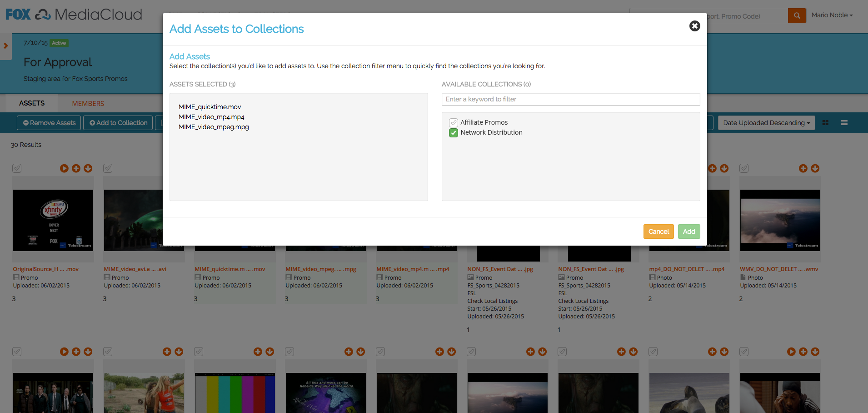
Task: Click the orange search magnifier icon
Action: pos(797,15)
